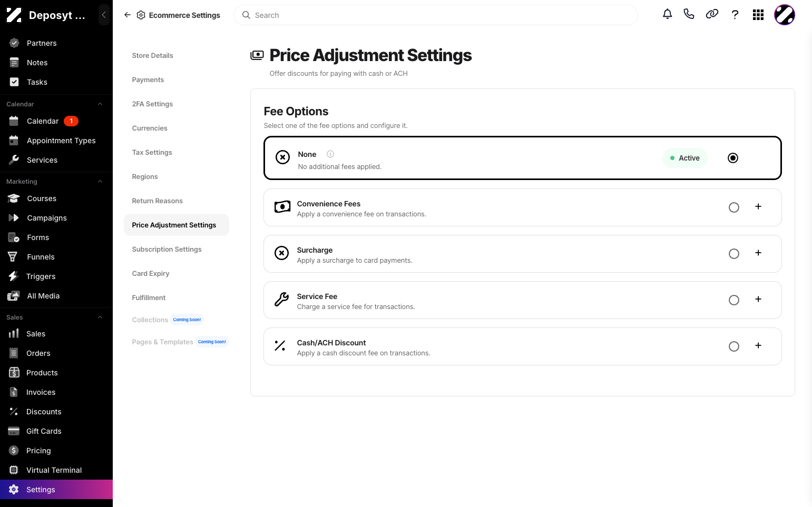The image size is (812, 507).
Task: Collapse the sidebar with the chevron
Action: pos(104,15)
